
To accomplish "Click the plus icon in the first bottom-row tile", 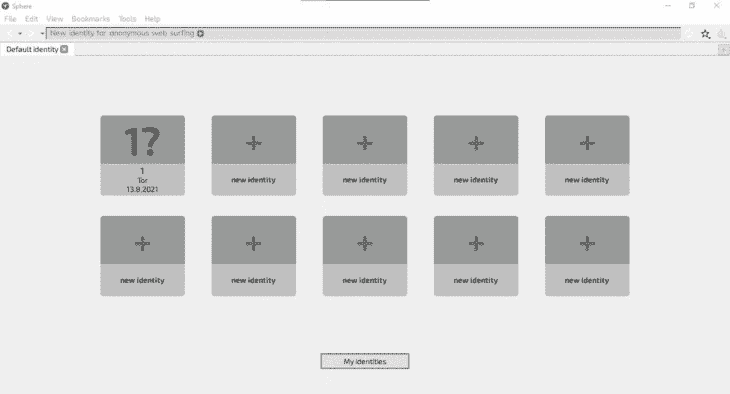I will (x=142, y=243).
